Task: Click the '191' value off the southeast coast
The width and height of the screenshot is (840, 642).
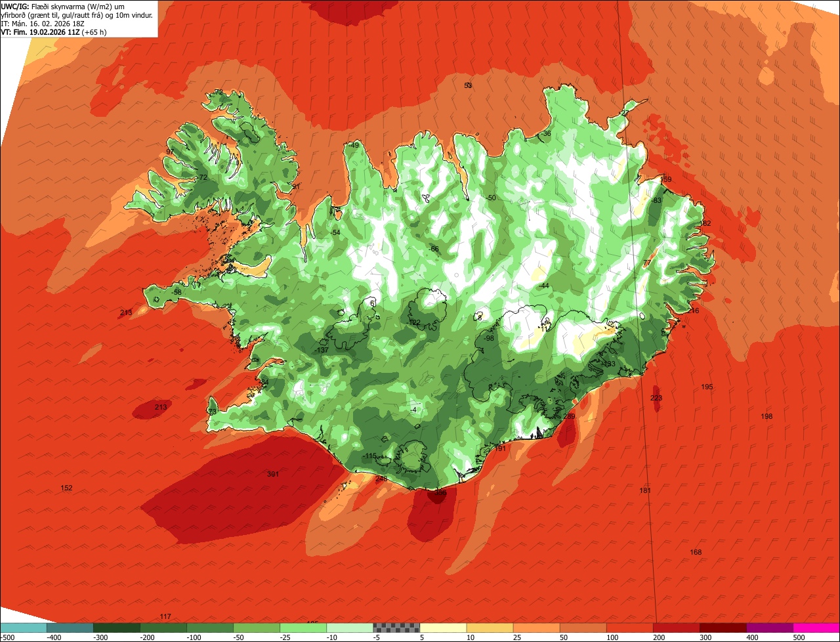Action: coord(501,448)
